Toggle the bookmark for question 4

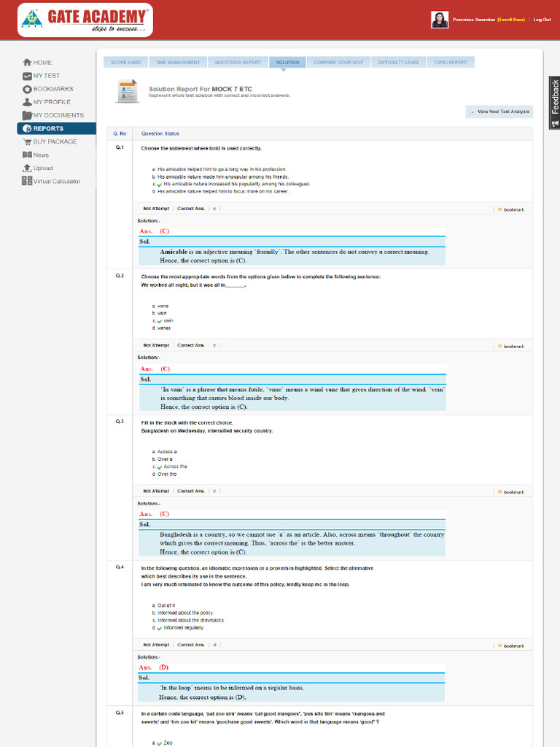click(499, 646)
